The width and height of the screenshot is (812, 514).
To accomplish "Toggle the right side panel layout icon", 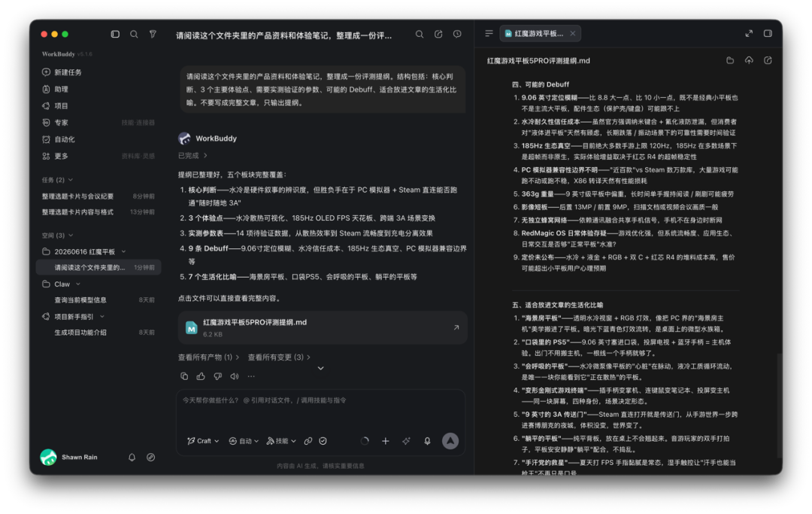I will click(x=768, y=34).
